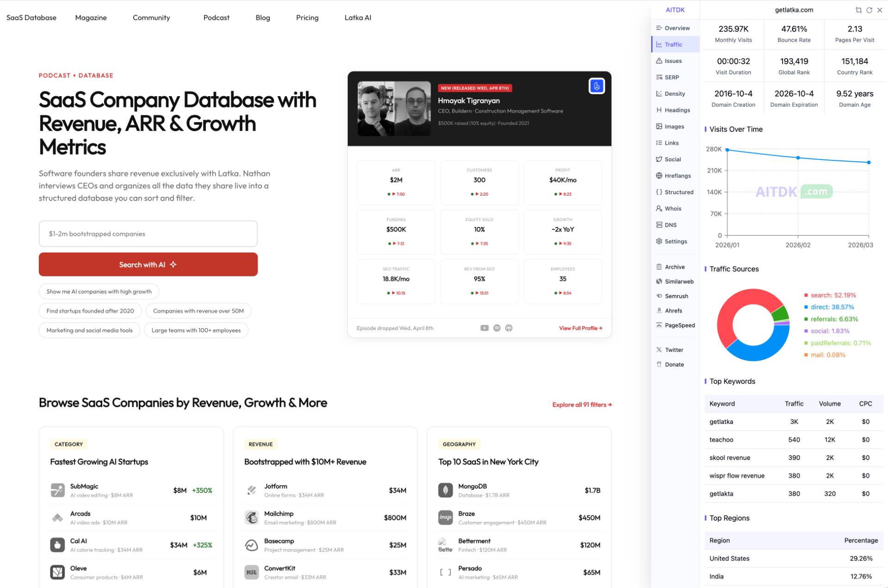Open 'Explore all 91 filters' link

click(582, 404)
